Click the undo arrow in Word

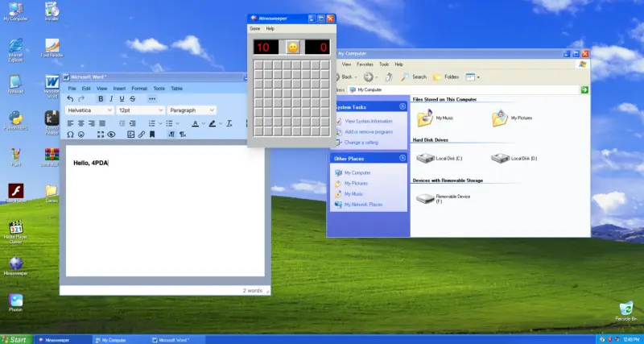(x=70, y=99)
